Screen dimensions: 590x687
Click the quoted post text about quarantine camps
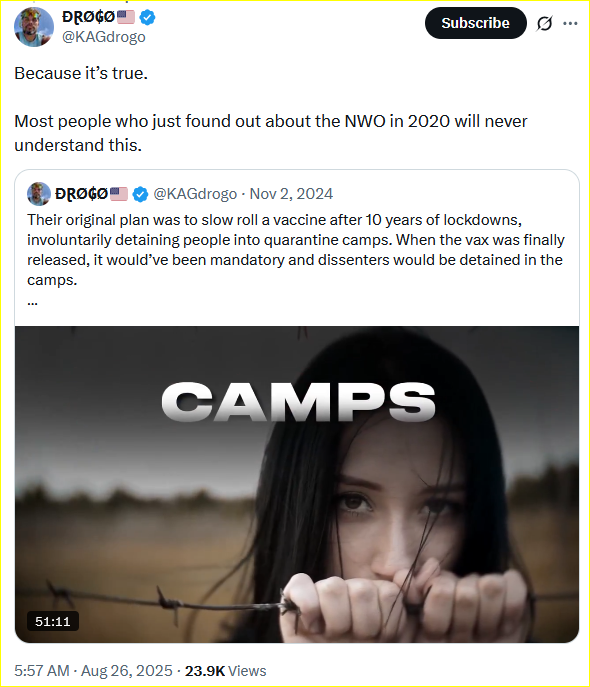point(296,250)
